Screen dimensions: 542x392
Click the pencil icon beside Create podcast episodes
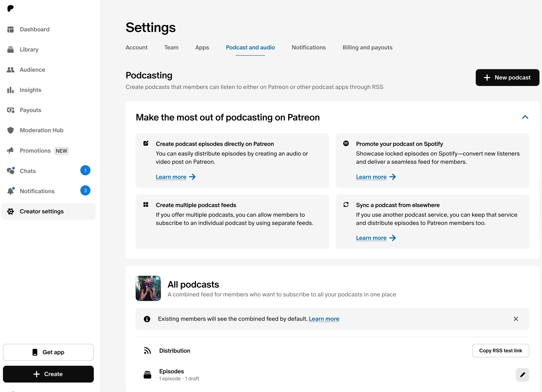[x=146, y=143]
